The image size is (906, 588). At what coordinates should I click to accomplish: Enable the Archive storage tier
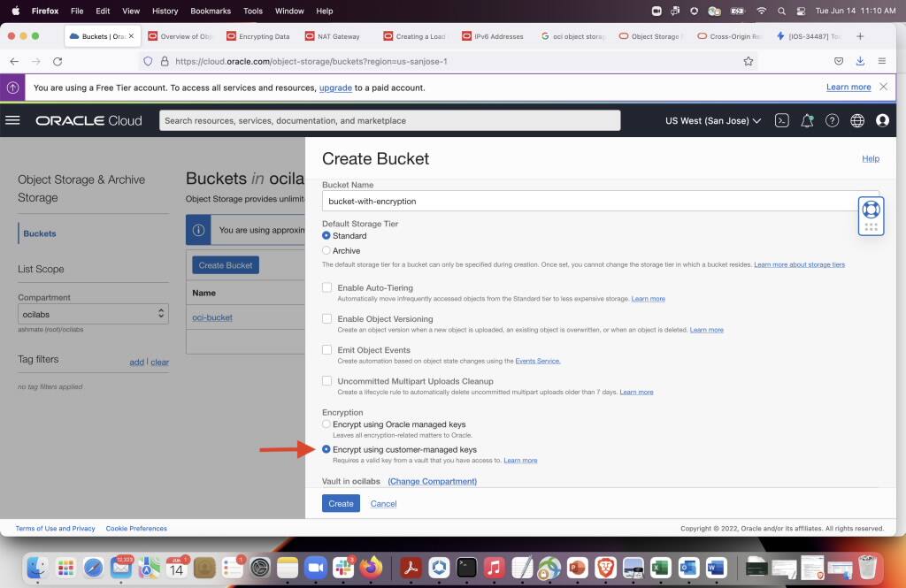(x=326, y=249)
